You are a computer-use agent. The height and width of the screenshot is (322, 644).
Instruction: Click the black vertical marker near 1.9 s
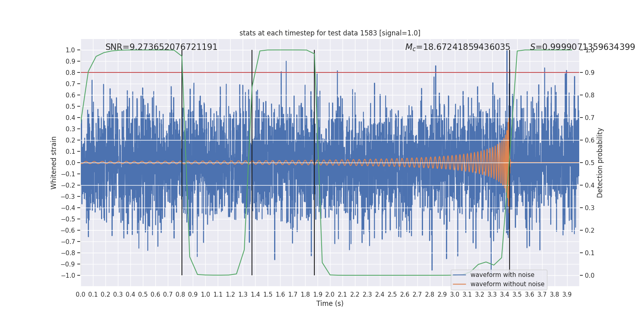pos(314,163)
